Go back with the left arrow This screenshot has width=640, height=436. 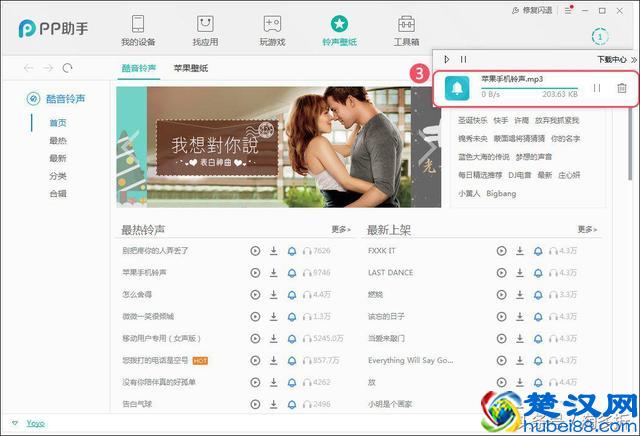point(29,68)
